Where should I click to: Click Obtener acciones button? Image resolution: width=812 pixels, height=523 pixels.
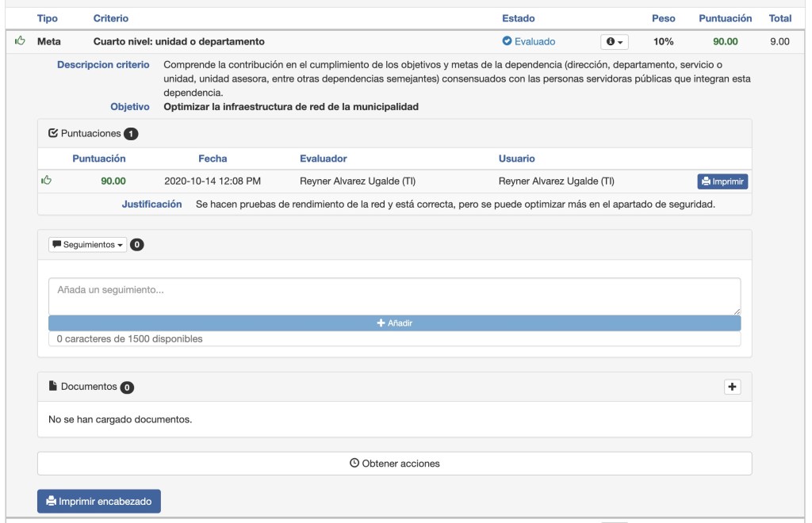[394, 464]
